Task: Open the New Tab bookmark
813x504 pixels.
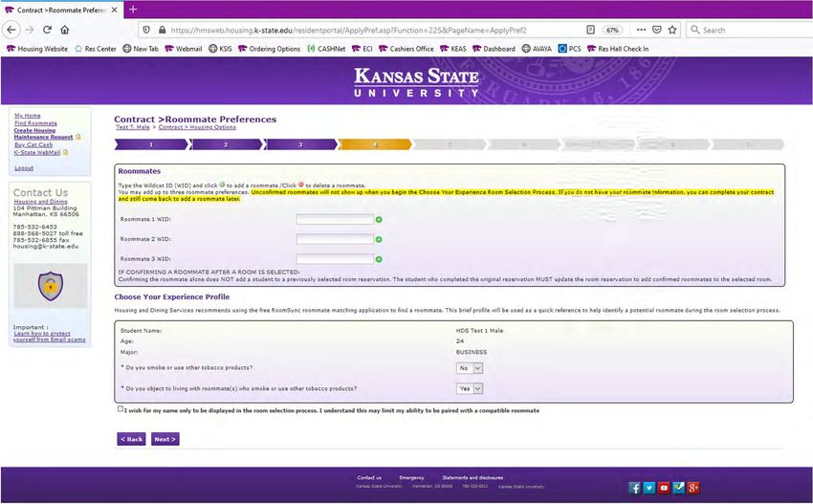Action: point(141,49)
